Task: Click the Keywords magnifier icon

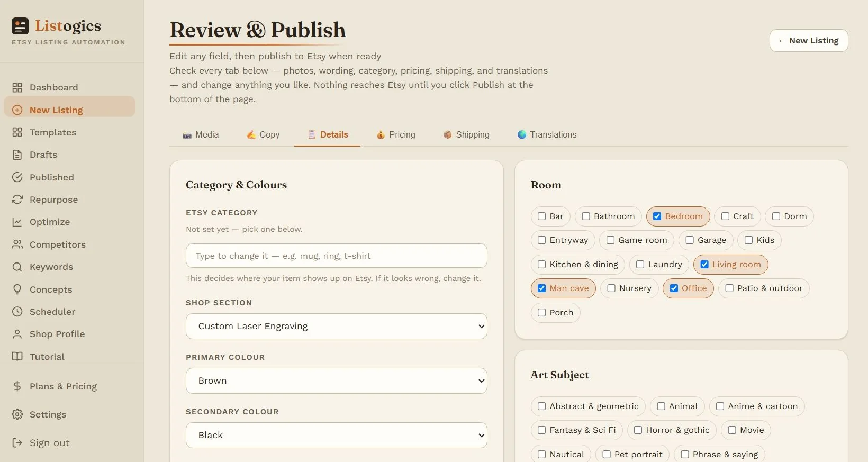Action: click(x=17, y=267)
